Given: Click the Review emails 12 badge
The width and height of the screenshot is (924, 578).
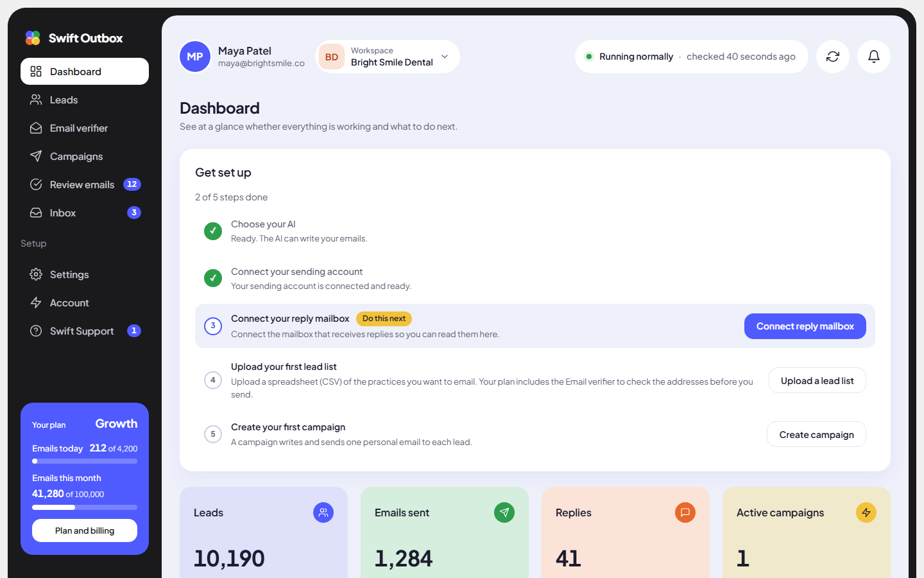Looking at the screenshot, I should pyautogui.click(x=132, y=184).
